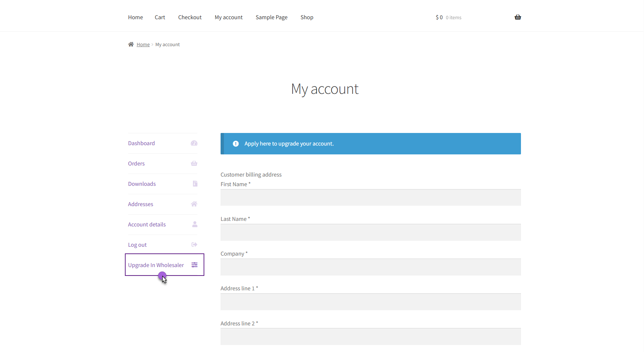Screen dimensions: 644x352
Task: Open the Account details sidebar link
Action: click(x=147, y=225)
